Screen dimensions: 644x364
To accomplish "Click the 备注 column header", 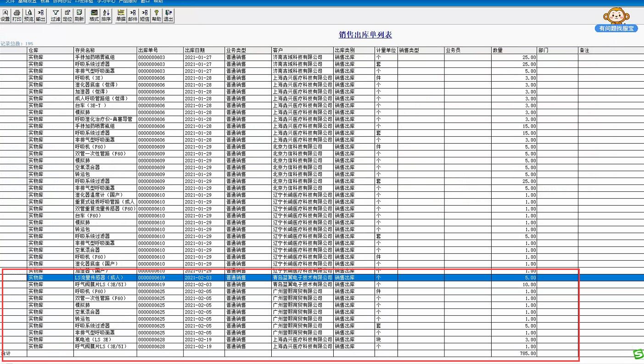I will tap(610, 50).
